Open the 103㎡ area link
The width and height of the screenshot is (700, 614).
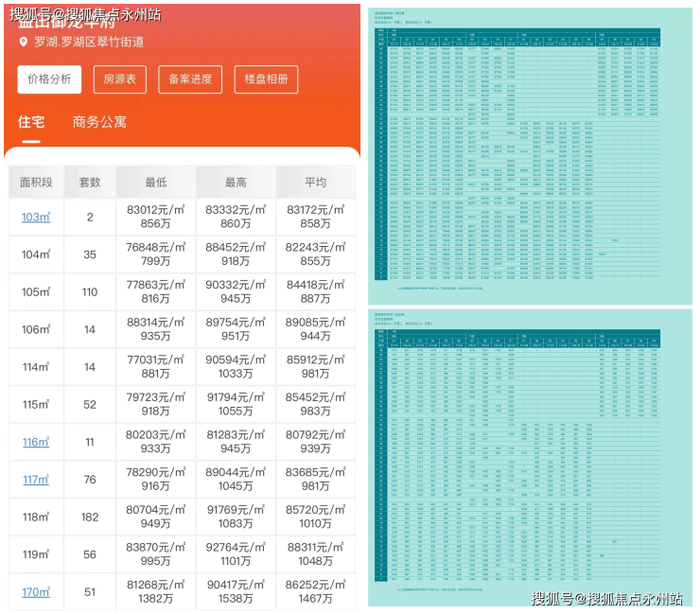[36, 217]
